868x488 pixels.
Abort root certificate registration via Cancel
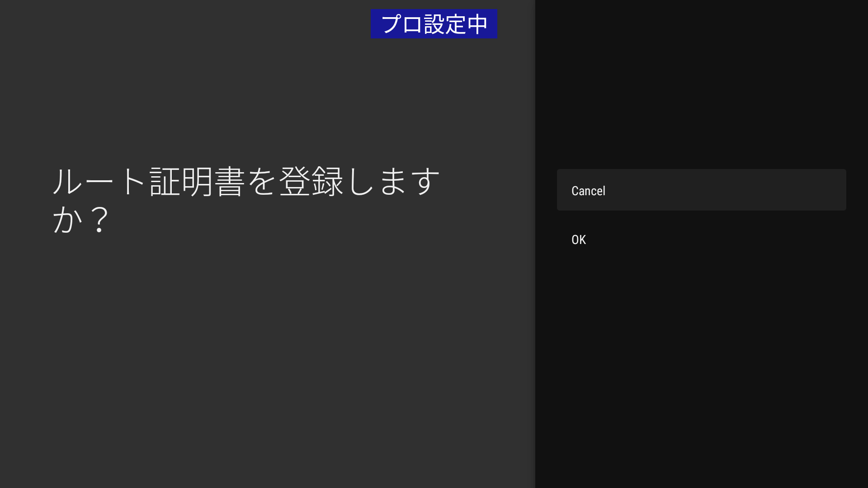point(701,190)
